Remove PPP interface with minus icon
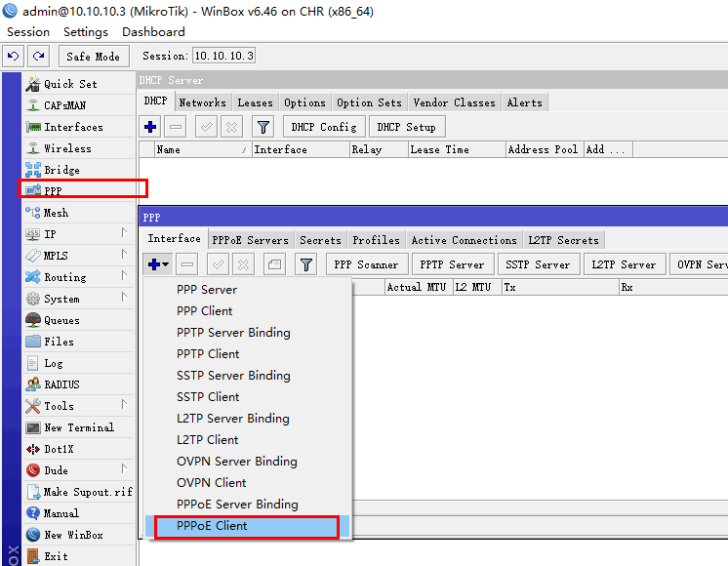The width and height of the screenshot is (728, 566). tap(187, 264)
